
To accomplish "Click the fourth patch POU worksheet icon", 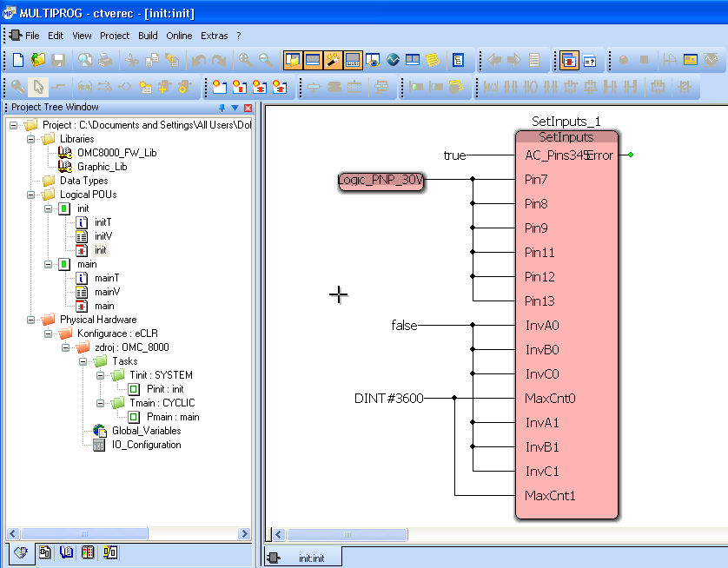I will coord(279,87).
